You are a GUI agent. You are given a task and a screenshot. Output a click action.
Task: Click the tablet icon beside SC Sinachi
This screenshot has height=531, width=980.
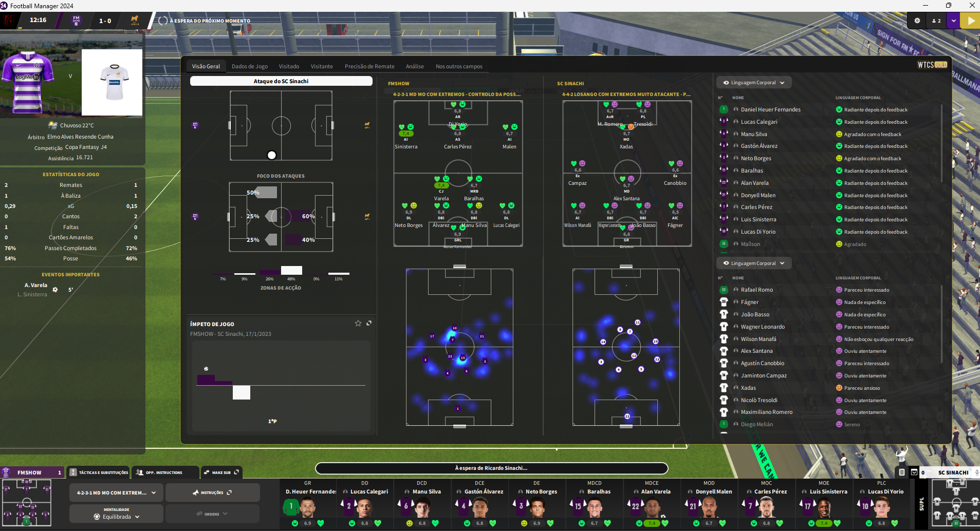click(902, 472)
